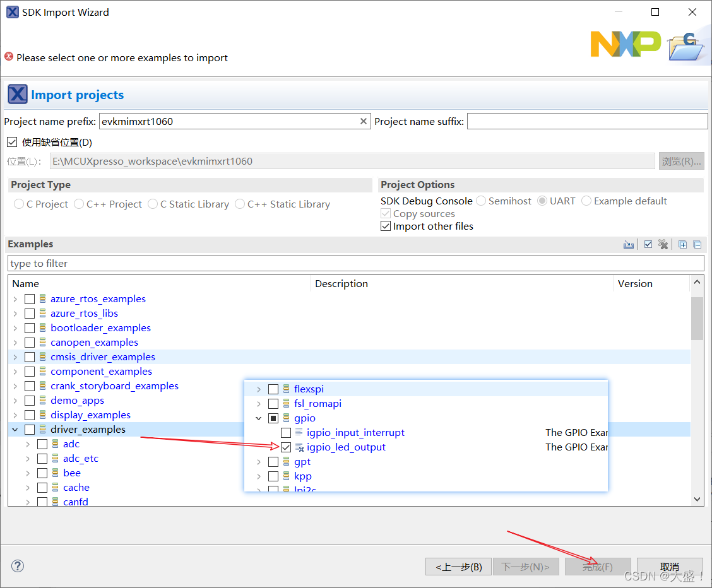The height and width of the screenshot is (588, 712).
Task: Click the igpio_input_interrupt example file icon
Action: 299,432
